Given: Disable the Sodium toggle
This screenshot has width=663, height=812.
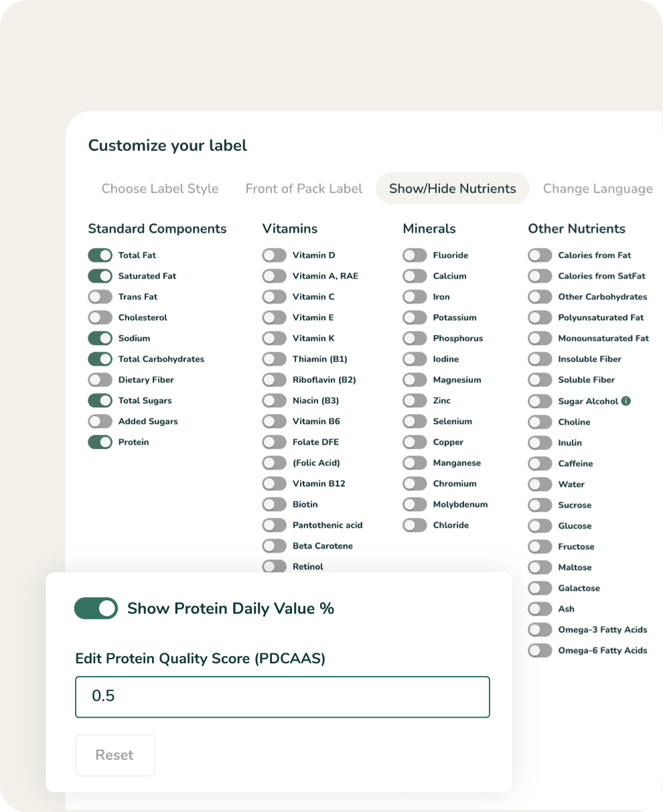Looking at the screenshot, I should pos(100,338).
